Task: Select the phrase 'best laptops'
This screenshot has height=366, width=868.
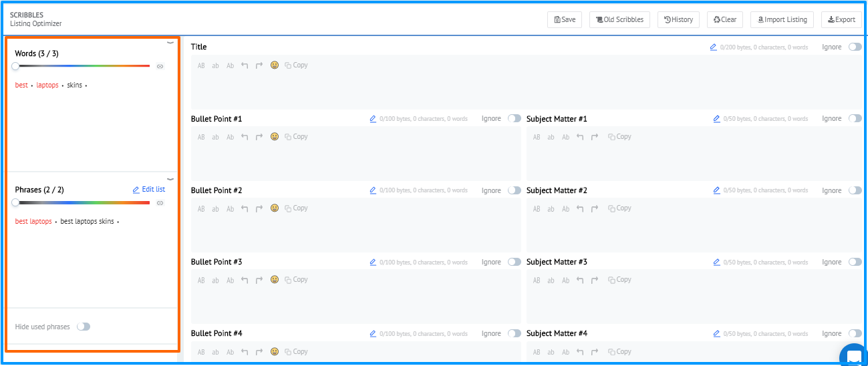Action: click(x=33, y=222)
